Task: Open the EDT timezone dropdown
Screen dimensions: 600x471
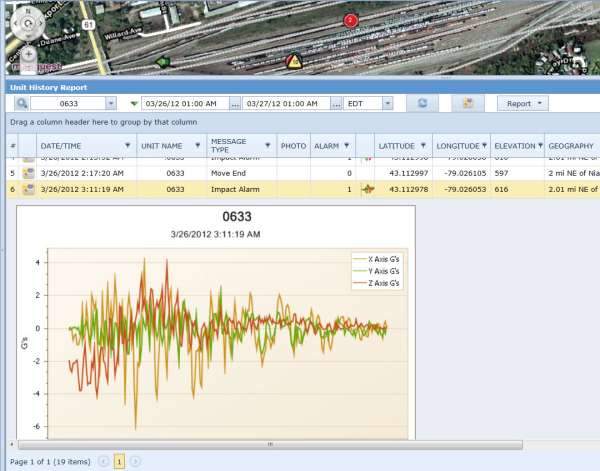Action: (386, 103)
